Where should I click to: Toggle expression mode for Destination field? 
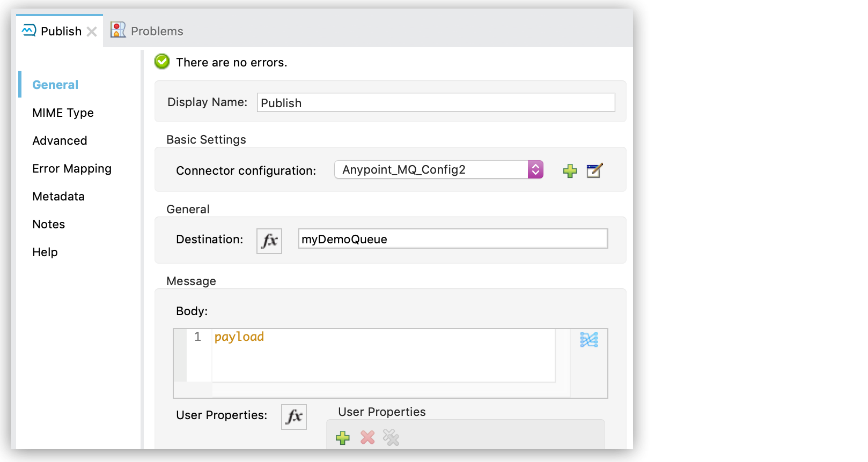[x=269, y=241]
